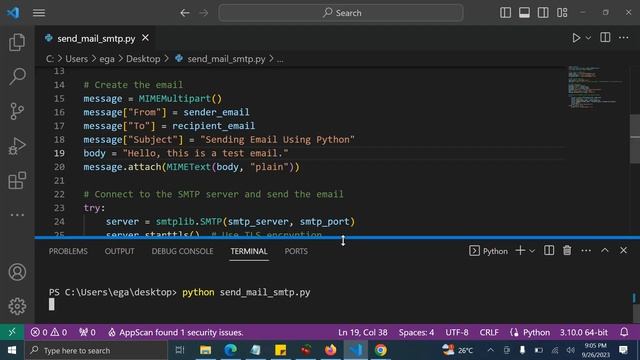The image size is (640, 360).
Task: Open the Explorer view in activity bar
Action: 17,42
